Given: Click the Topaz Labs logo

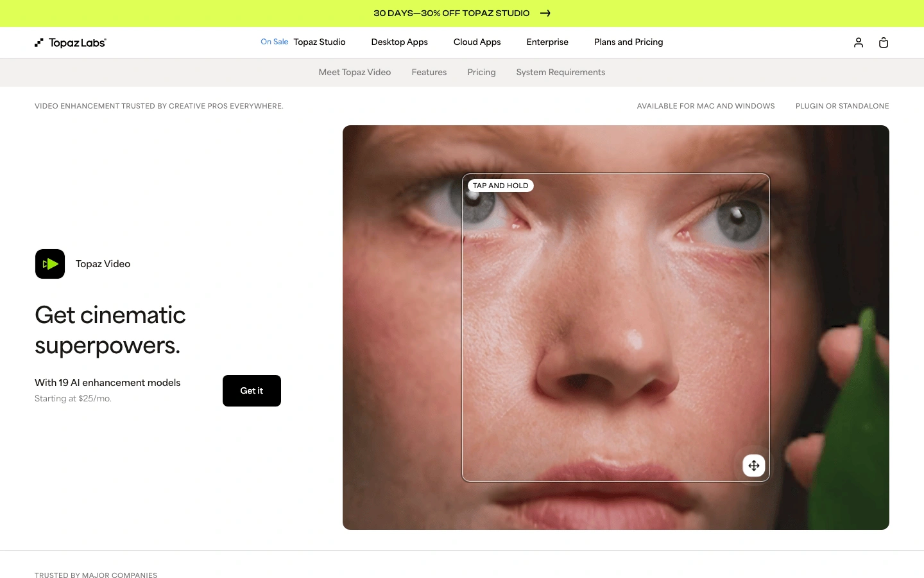Looking at the screenshot, I should (x=71, y=42).
